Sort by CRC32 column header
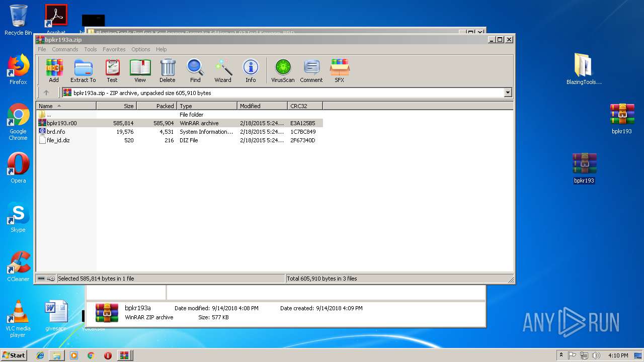Viewport: 644px width, 362px height. tap(305, 106)
